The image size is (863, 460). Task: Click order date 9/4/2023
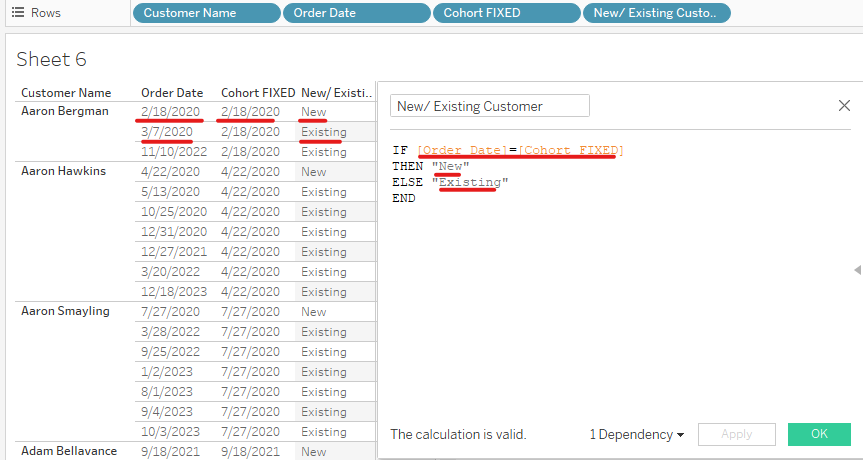167,412
